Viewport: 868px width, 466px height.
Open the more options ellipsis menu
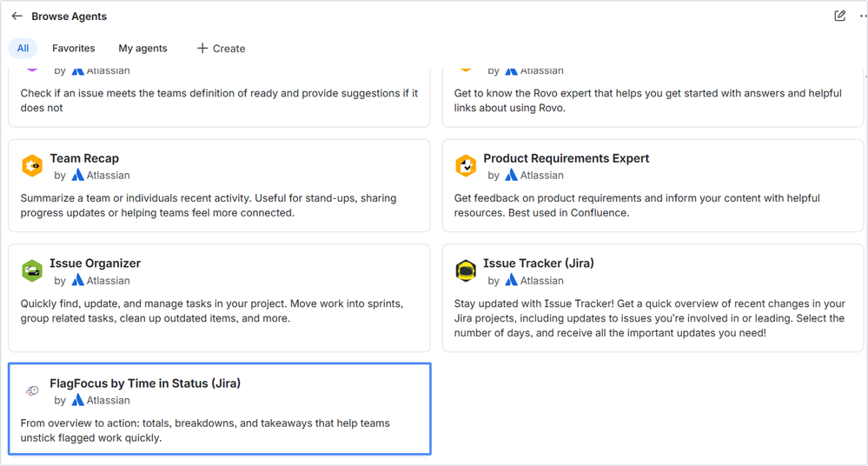[x=863, y=16]
